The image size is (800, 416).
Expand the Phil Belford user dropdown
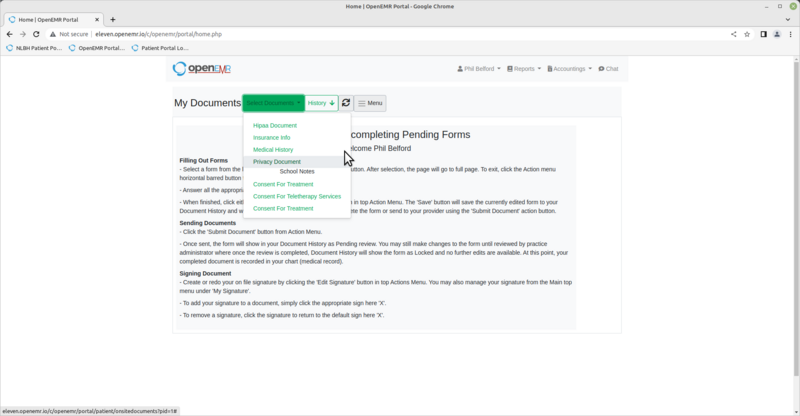pyautogui.click(x=479, y=68)
